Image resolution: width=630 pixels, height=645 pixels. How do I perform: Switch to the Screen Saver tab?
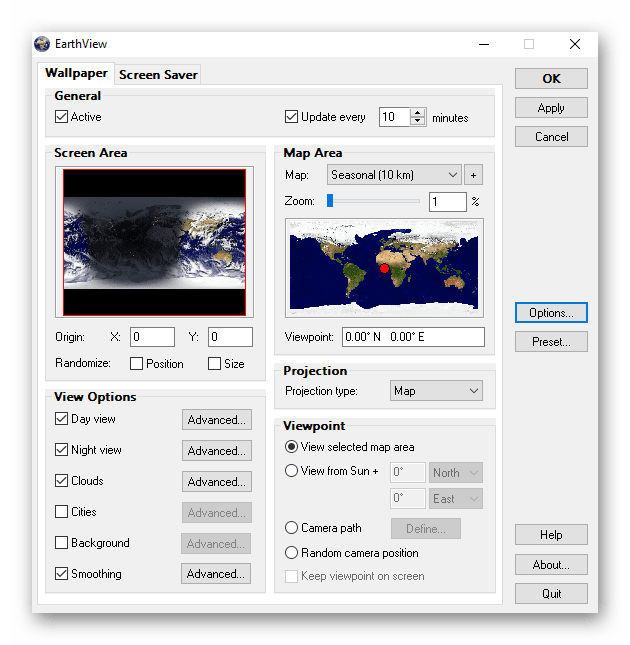158,75
